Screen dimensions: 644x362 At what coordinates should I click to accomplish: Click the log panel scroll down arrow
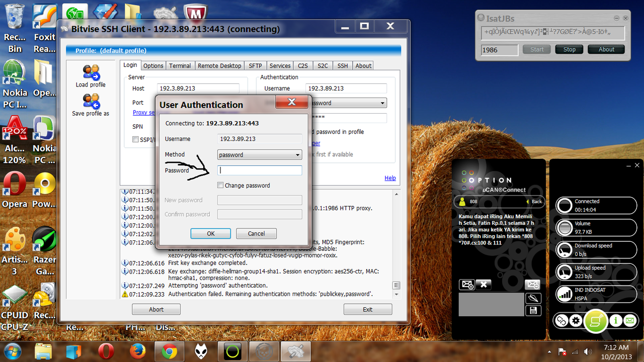tap(396, 294)
